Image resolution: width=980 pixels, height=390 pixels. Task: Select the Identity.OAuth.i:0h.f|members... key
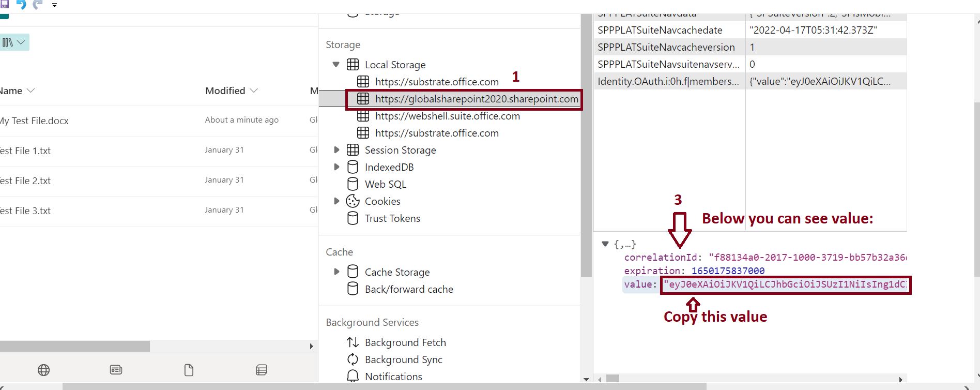668,81
